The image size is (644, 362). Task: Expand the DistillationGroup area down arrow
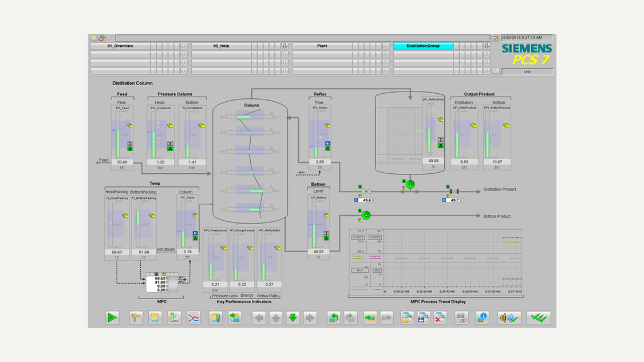487,46
